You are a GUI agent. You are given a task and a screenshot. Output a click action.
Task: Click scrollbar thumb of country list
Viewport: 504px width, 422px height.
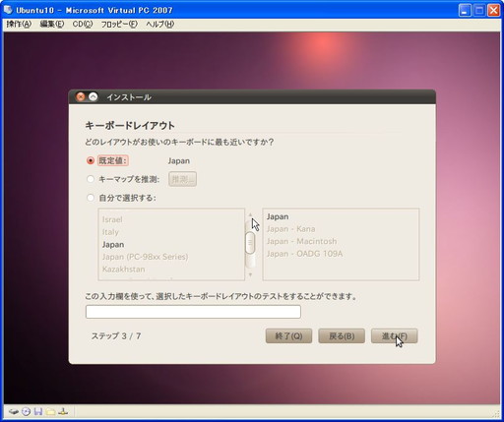(250, 243)
